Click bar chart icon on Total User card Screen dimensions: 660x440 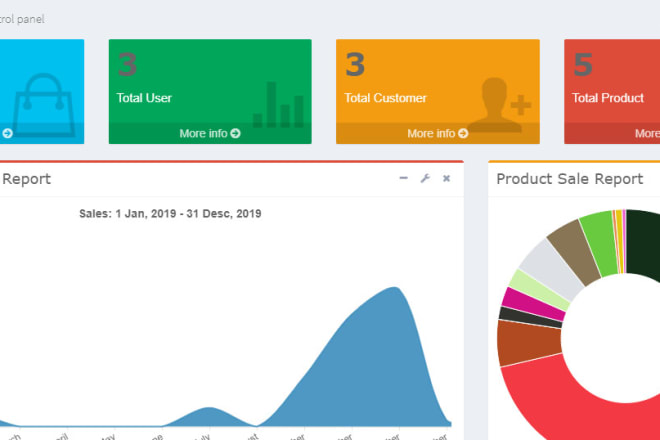(278, 105)
